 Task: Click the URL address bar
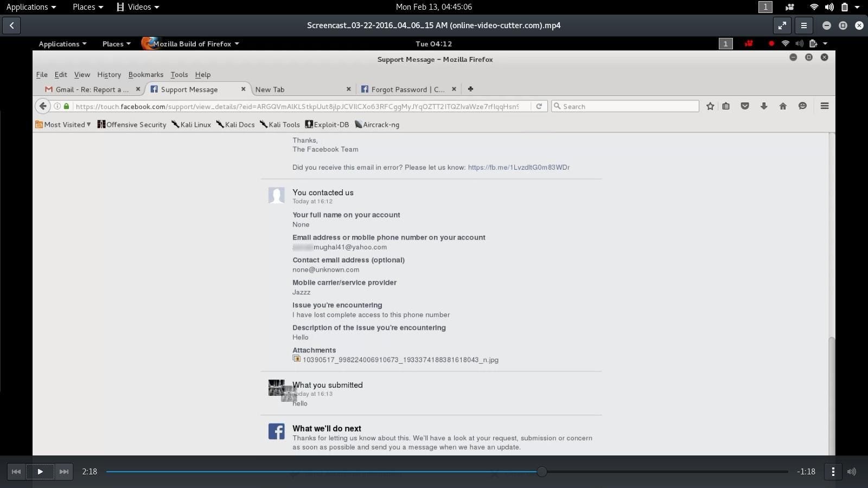click(296, 106)
